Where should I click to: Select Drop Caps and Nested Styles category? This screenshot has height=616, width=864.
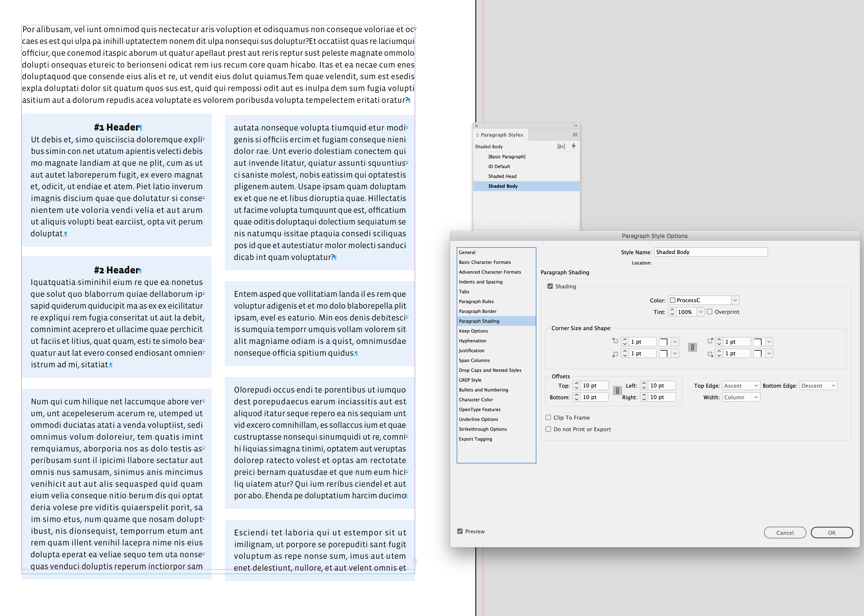pos(490,370)
